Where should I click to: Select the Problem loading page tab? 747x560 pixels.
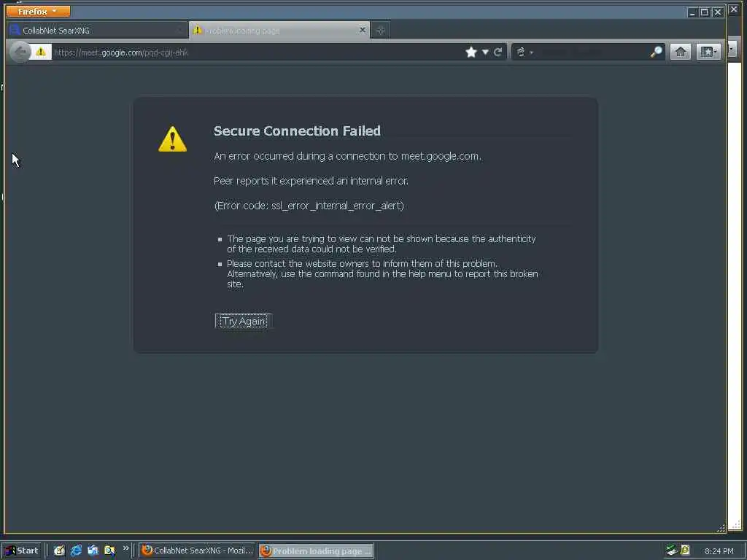pos(279,31)
